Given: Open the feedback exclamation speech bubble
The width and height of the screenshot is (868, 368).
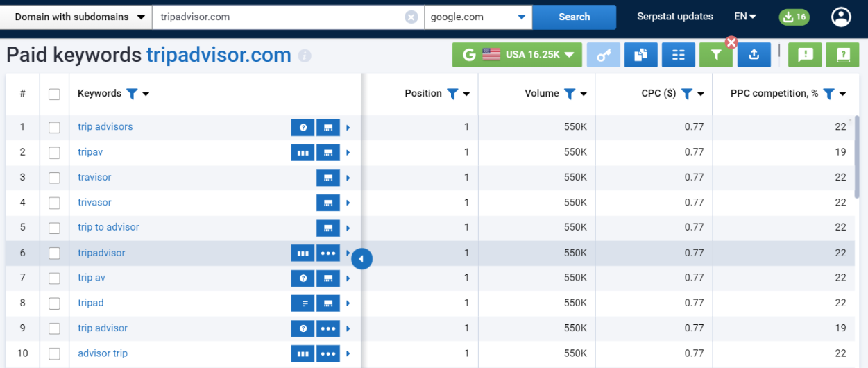Looking at the screenshot, I should coord(805,55).
